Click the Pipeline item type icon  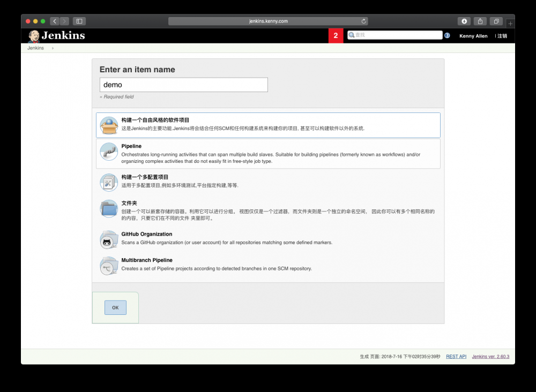point(108,152)
